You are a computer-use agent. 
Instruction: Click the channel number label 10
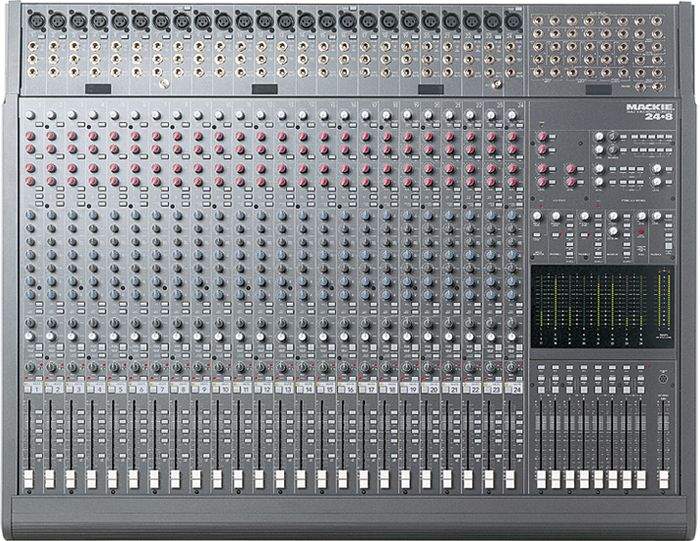pos(225,390)
